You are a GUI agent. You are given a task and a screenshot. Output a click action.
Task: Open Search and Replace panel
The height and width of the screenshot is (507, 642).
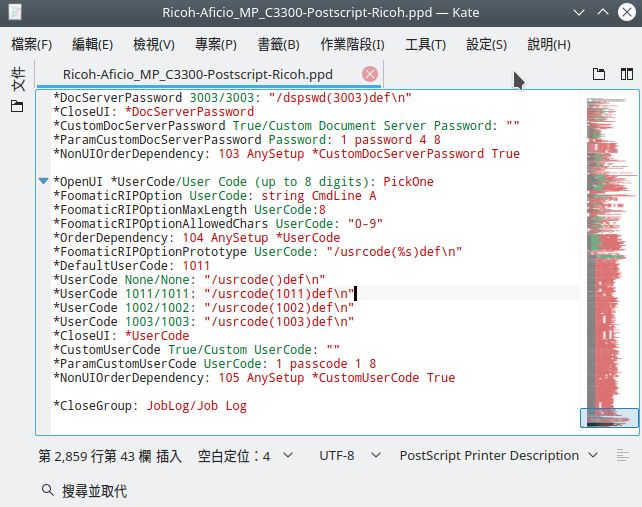pos(85,491)
